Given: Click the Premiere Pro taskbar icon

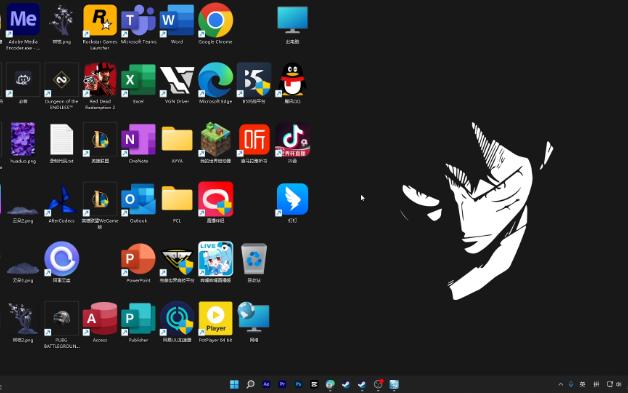Looking at the screenshot, I should (282, 384).
